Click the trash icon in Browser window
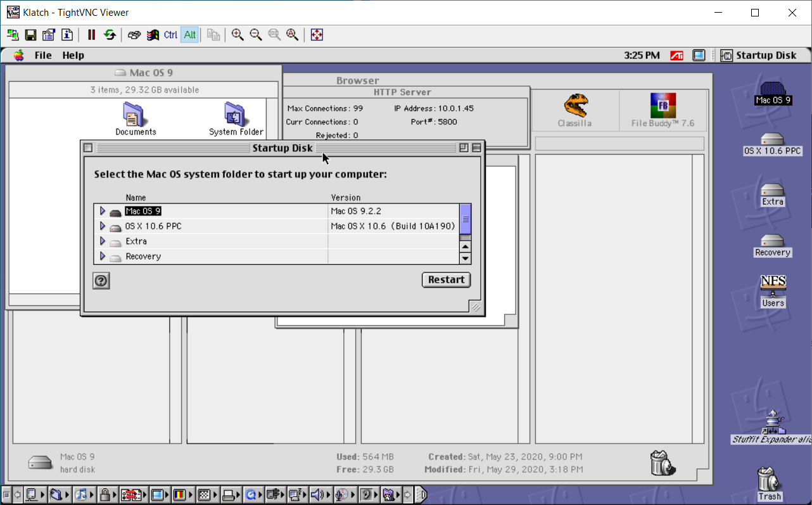The image size is (812, 505). [662, 463]
